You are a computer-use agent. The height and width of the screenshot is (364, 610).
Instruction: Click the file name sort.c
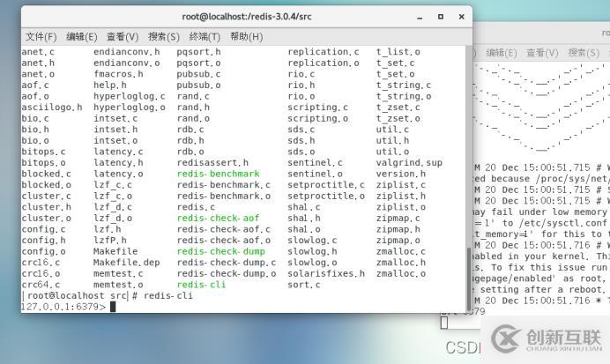coord(304,285)
